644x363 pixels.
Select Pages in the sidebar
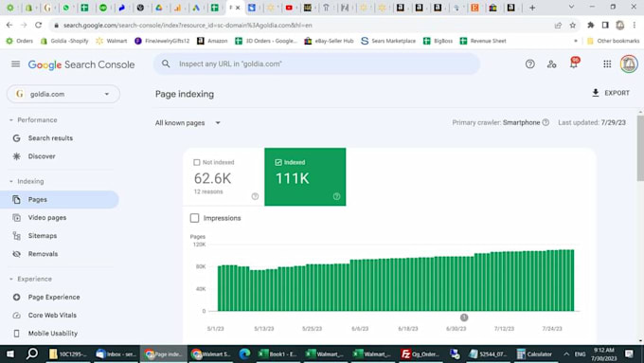(x=60, y=199)
